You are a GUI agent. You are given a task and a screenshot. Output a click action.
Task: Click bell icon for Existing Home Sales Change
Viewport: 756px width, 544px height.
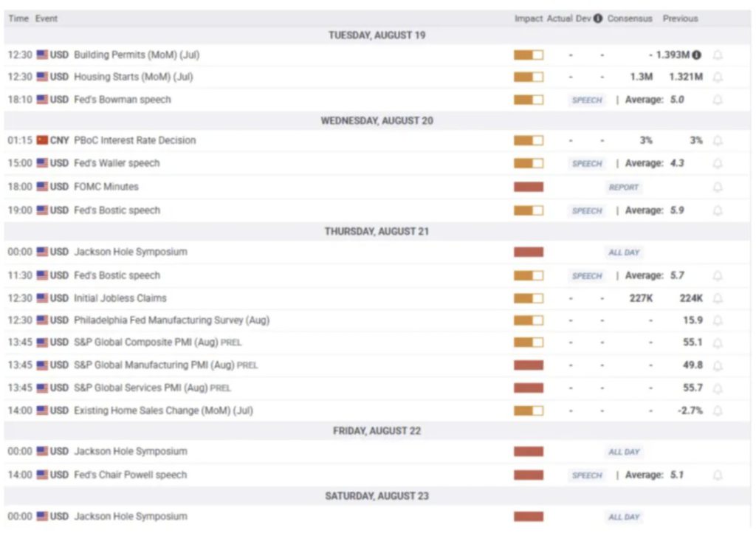click(x=717, y=411)
